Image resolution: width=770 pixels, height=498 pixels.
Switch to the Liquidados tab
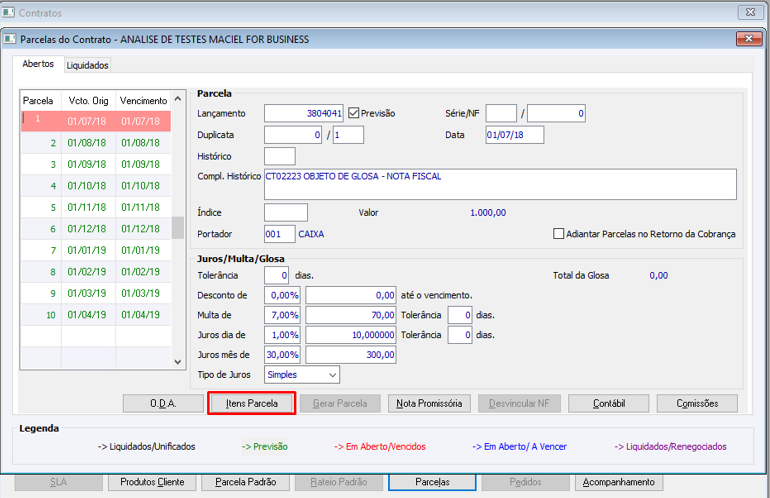[x=87, y=65]
